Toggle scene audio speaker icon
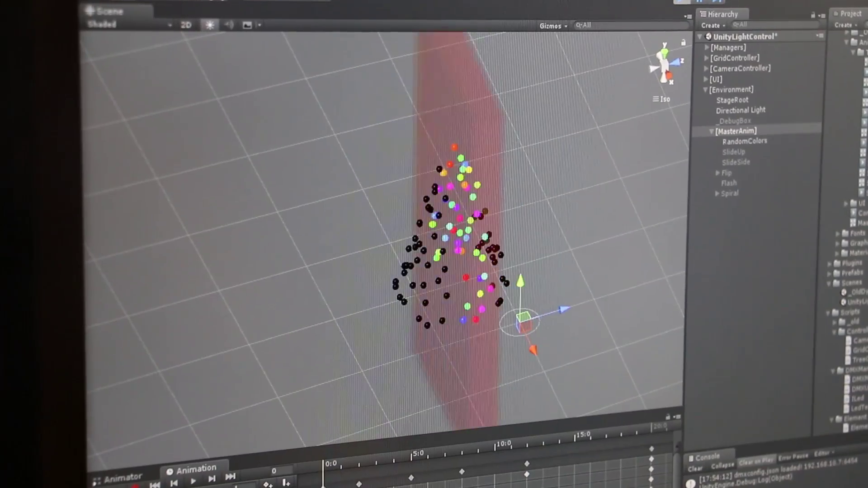The width and height of the screenshot is (868, 488). 229,25
